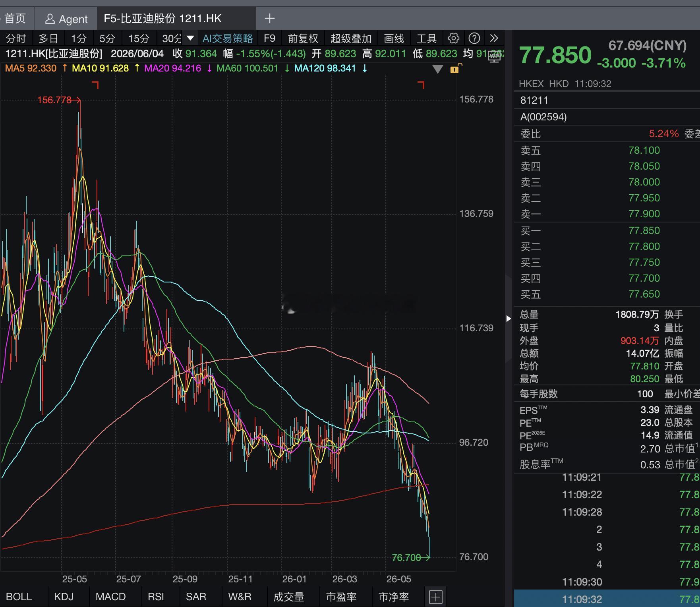The image size is (700, 607).
Task: Open the time period dropdown arrow after 30分
Action: click(x=190, y=38)
